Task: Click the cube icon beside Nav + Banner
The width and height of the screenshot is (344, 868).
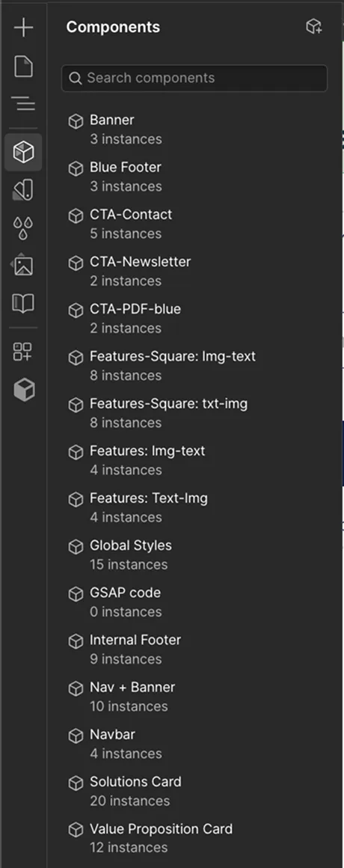Action: click(76, 688)
